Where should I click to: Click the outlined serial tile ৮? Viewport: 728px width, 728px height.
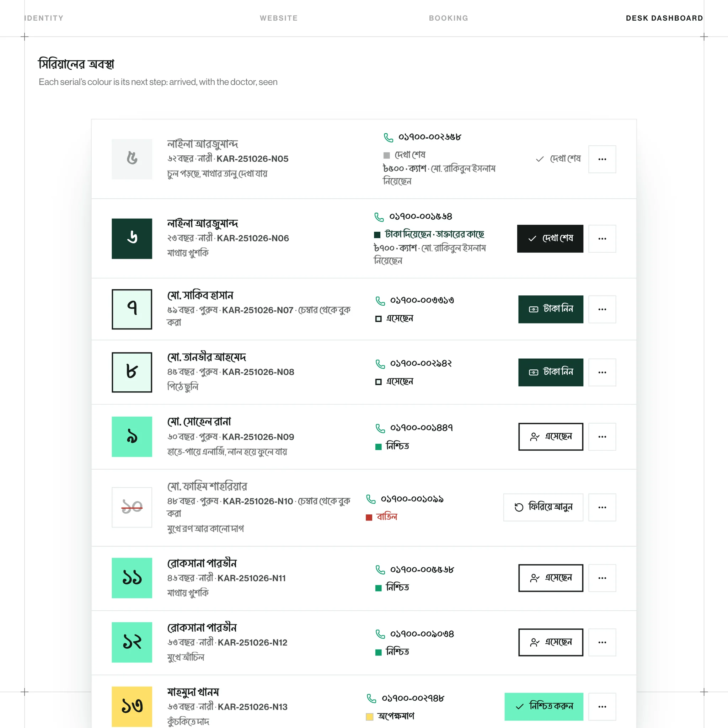[132, 372]
